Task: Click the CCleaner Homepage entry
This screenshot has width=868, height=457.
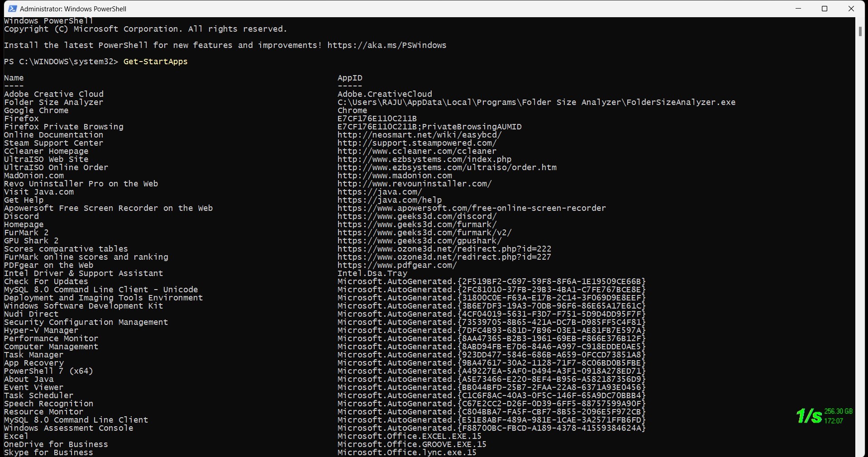Action: (46, 151)
